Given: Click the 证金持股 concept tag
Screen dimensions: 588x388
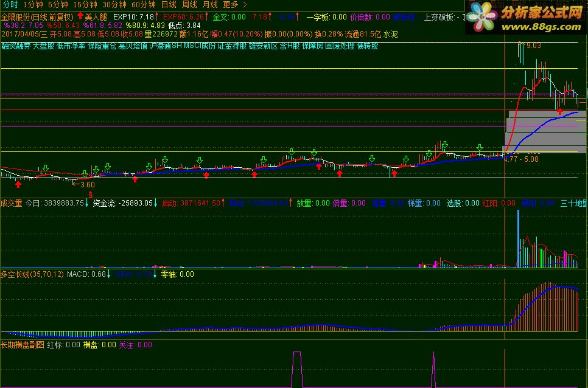Looking at the screenshot, I should [x=233, y=46].
